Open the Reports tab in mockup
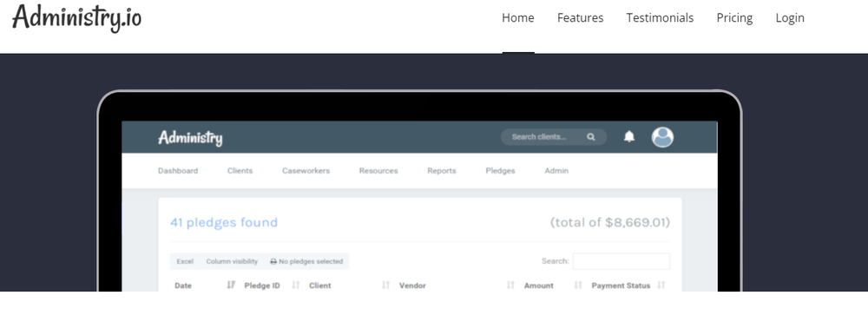868x315 pixels. 442,170
